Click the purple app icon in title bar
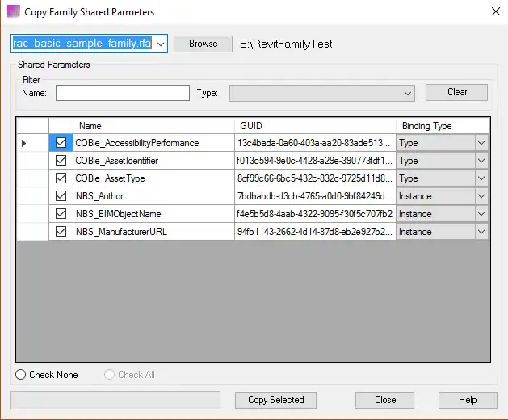 tap(14, 12)
